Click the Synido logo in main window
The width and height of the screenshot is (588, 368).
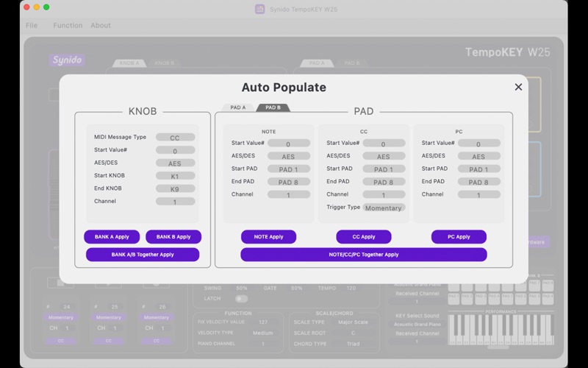click(67, 60)
